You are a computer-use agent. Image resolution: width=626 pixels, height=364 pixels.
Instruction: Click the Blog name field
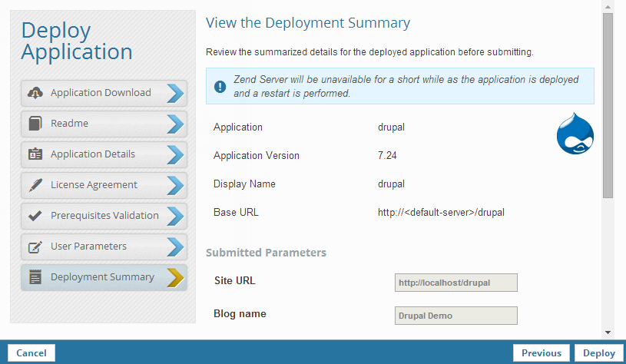[x=455, y=316]
